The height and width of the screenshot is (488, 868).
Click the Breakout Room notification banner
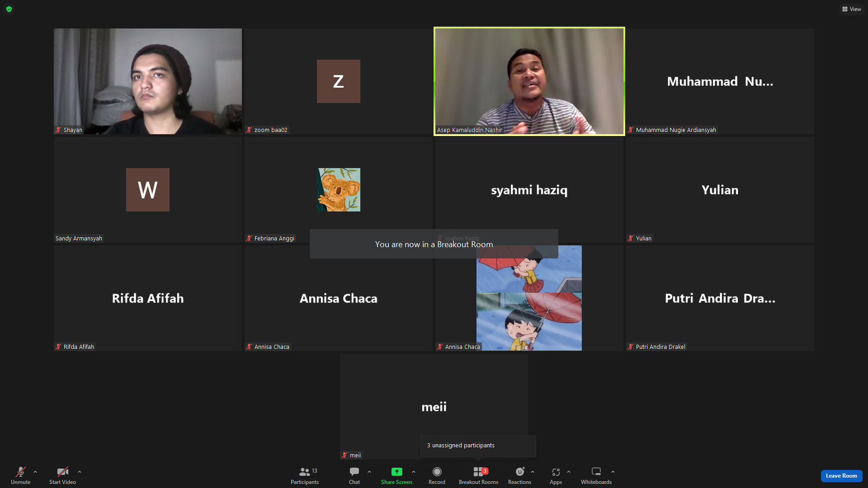point(434,244)
